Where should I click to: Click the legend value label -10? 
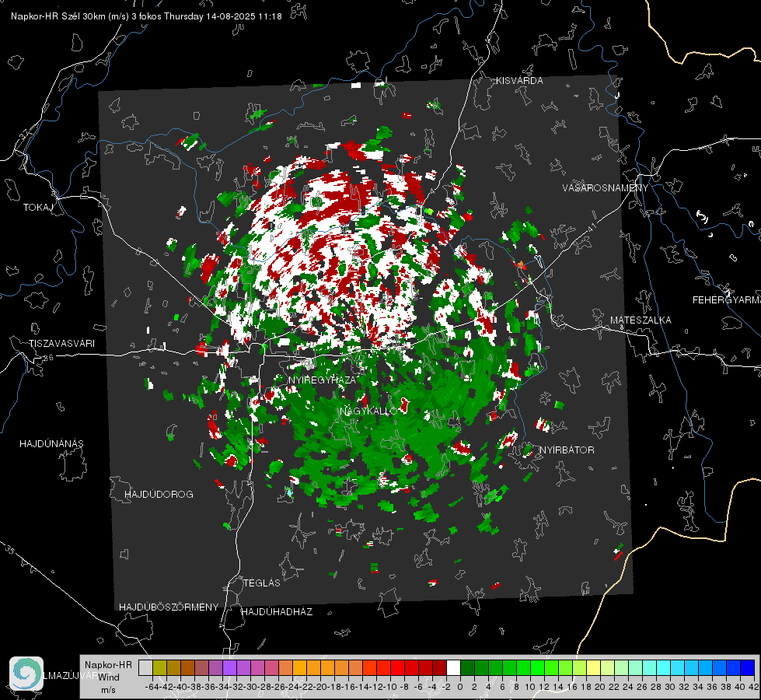pyautogui.click(x=389, y=687)
